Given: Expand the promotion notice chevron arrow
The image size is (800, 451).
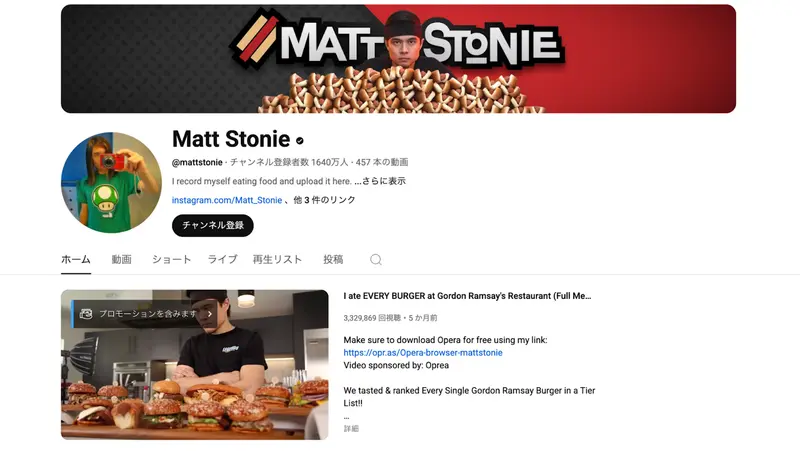Looking at the screenshot, I should click(210, 314).
